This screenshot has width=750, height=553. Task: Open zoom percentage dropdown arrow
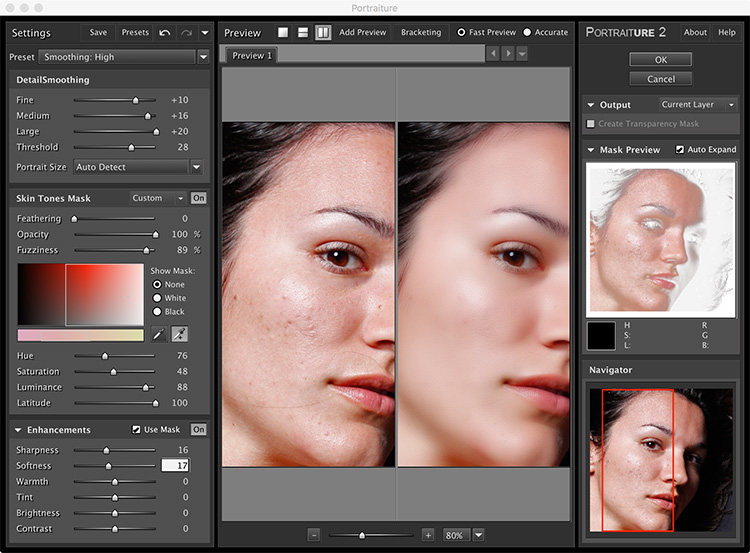478,535
